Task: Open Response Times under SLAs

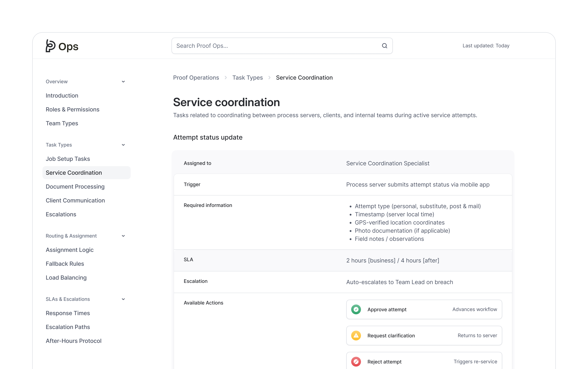Action: tap(68, 313)
